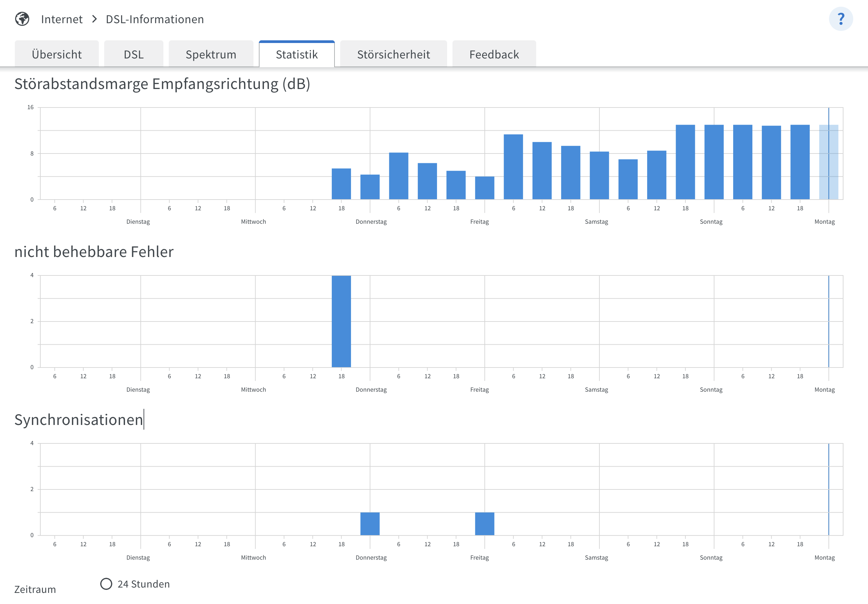Open the help question mark button
Image resolution: width=868 pixels, height=604 pixels.
coord(840,19)
